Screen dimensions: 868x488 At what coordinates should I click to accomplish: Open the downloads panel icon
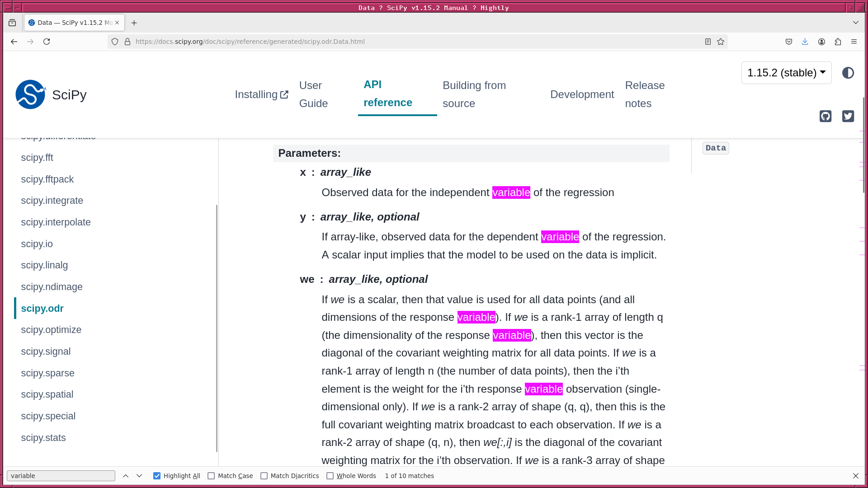(x=805, y=42)
